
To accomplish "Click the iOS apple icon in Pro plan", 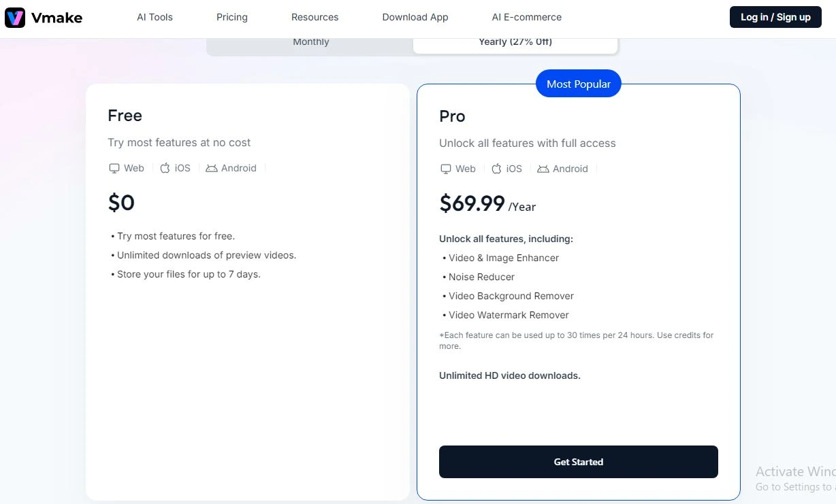I will point(496,169).
